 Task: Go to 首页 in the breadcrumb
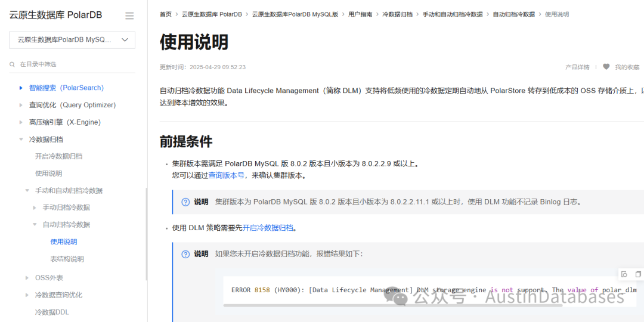(x=166, y=14)
